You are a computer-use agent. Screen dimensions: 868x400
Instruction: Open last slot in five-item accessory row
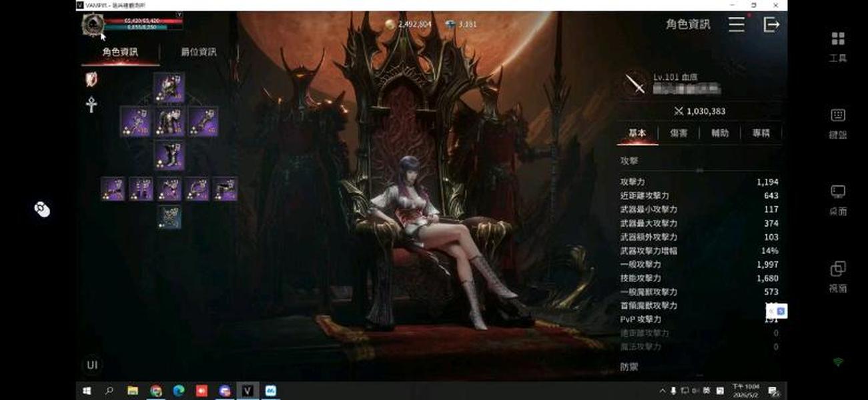(225, 189)
